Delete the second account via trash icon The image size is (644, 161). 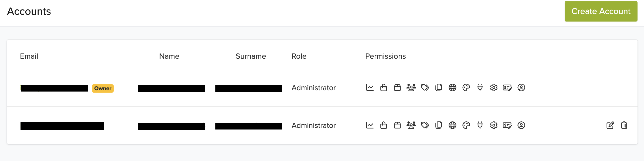point(624,125)
